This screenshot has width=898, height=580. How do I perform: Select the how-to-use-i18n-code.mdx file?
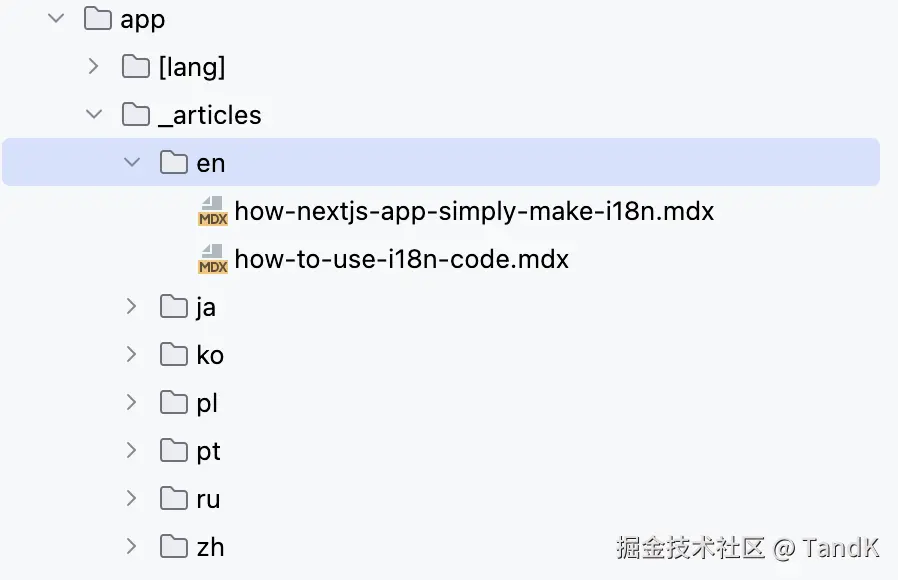[x=400, y=259]
